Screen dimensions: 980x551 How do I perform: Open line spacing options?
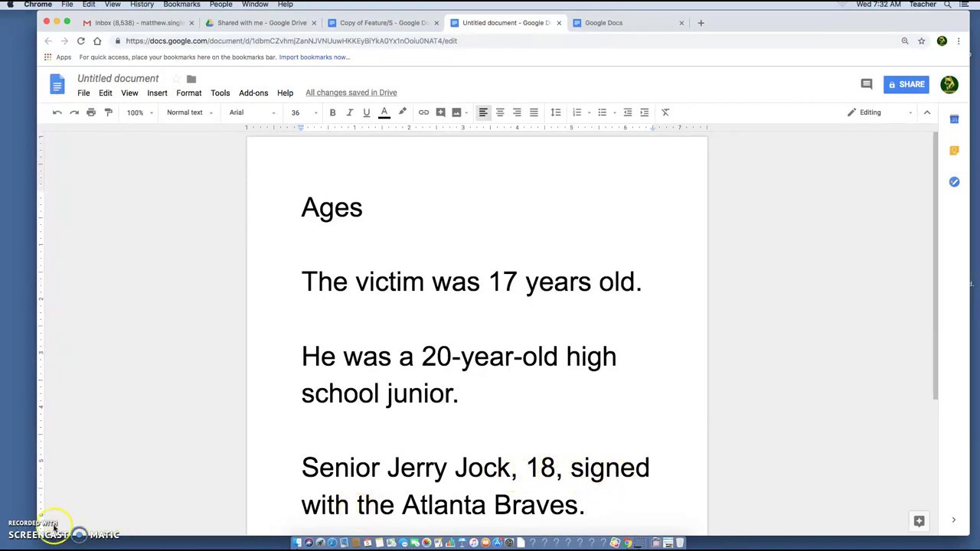[556, 112]
